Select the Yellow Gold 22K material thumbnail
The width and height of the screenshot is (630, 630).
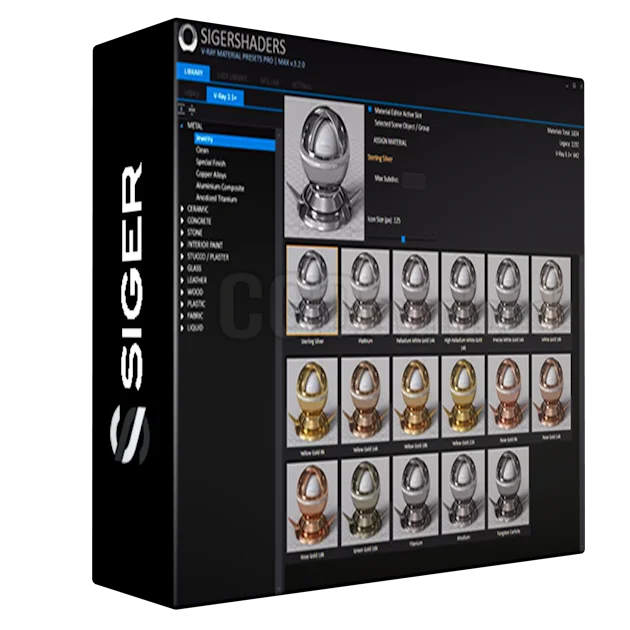coord(463,396)
